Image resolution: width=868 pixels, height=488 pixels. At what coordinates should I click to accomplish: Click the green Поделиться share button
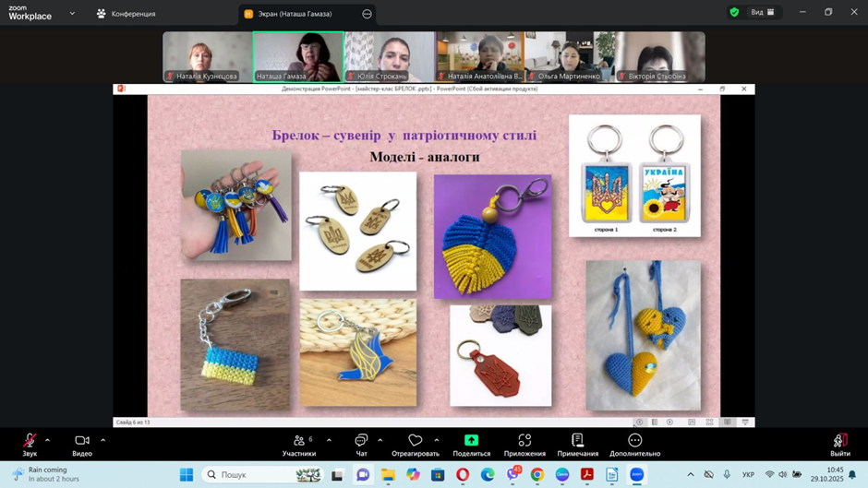(x=471, y=444)
